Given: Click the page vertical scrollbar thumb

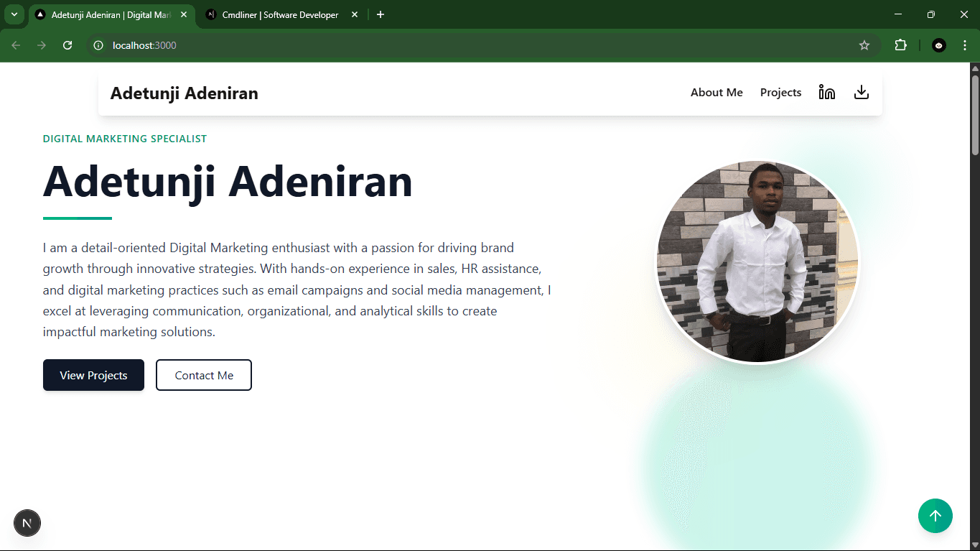Looking at the screenshot, I should [975, 114].
